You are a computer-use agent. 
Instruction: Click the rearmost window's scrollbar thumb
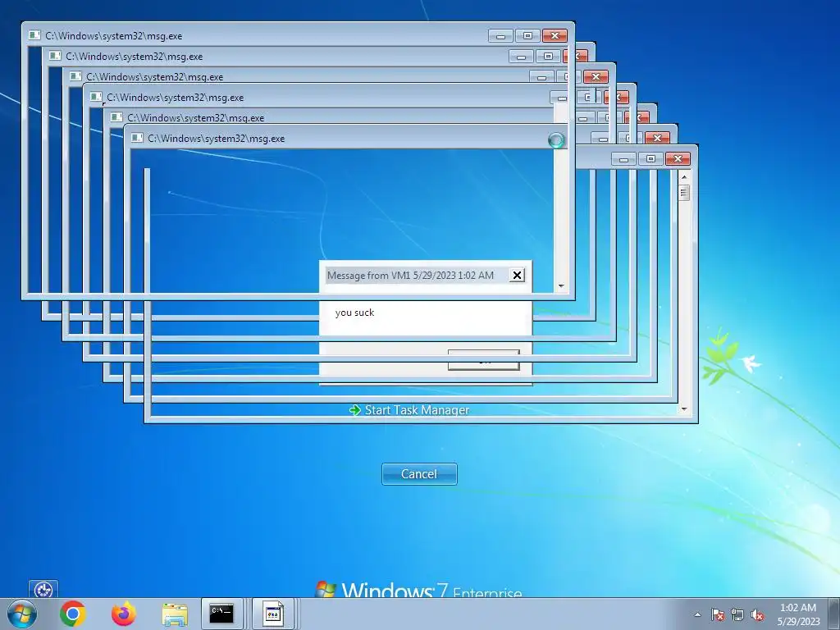(684, 192)
